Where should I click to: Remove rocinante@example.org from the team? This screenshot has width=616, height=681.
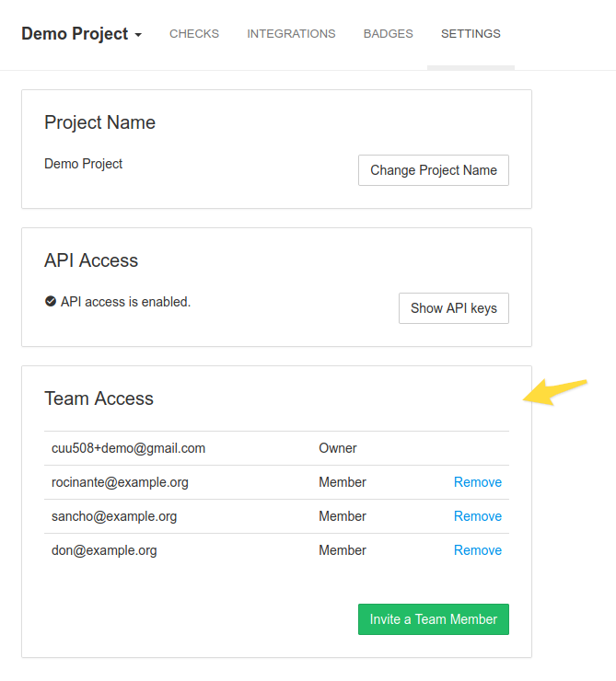coord(477,482)
